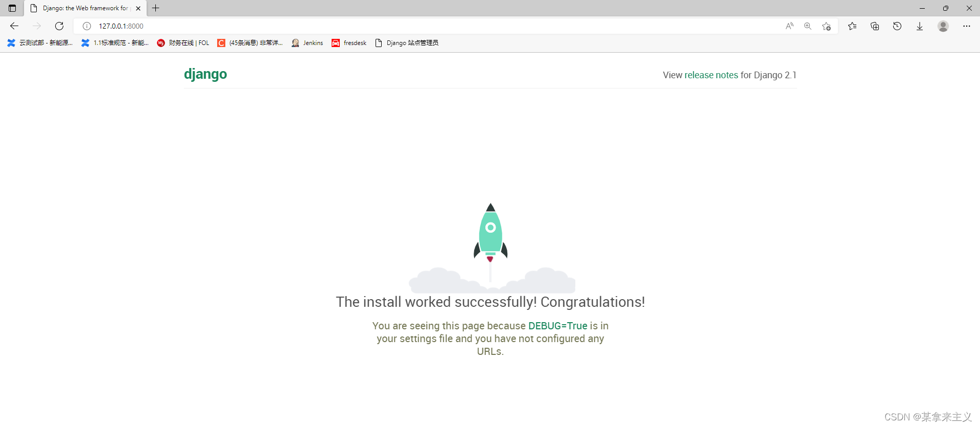
Task: Open browsing History icon
Action: pyautogui.click(x=897, y=26)
